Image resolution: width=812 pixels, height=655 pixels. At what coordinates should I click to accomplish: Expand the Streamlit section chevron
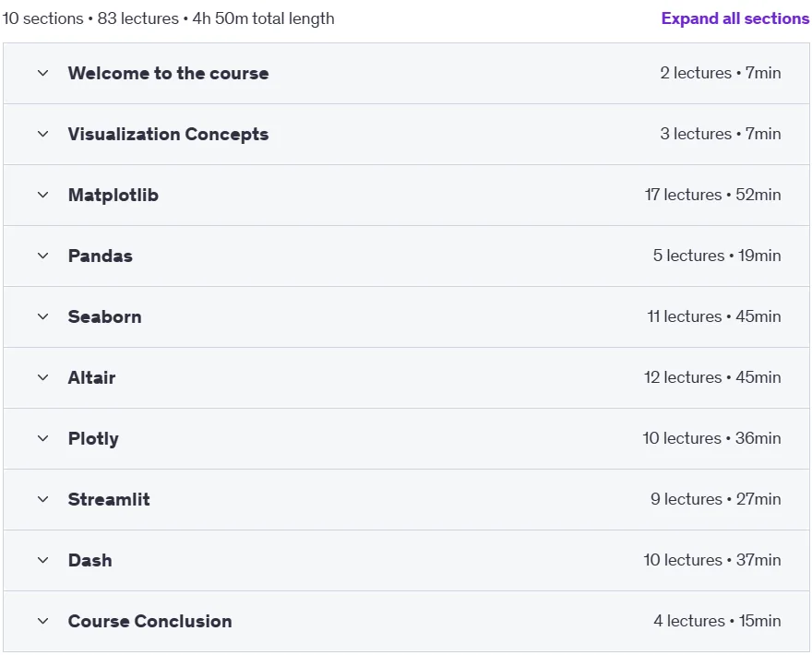click(x=43, y=499)
